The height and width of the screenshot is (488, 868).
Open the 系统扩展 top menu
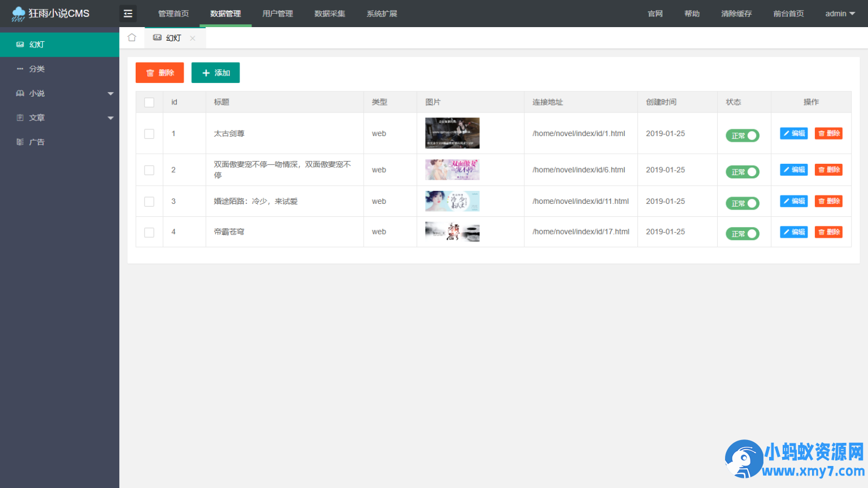pos(382,14)
